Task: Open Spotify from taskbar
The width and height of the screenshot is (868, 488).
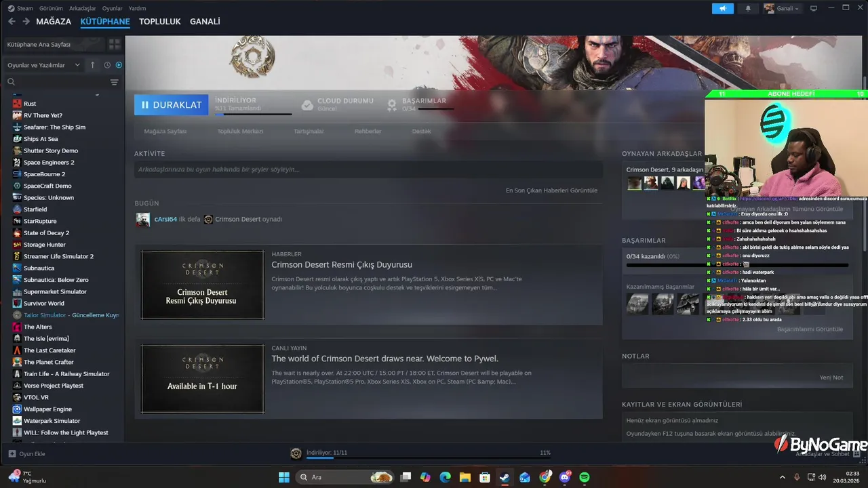Action: tap(585, 477)
